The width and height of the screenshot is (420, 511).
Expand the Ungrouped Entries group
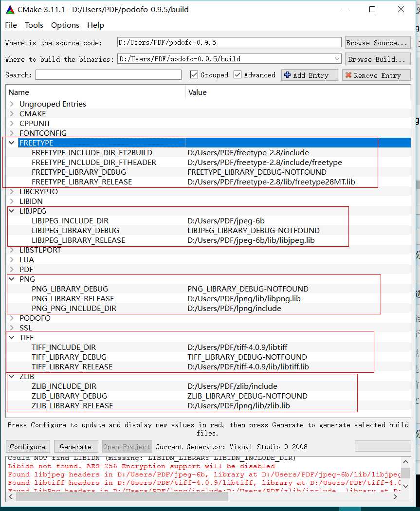point(12,104)
